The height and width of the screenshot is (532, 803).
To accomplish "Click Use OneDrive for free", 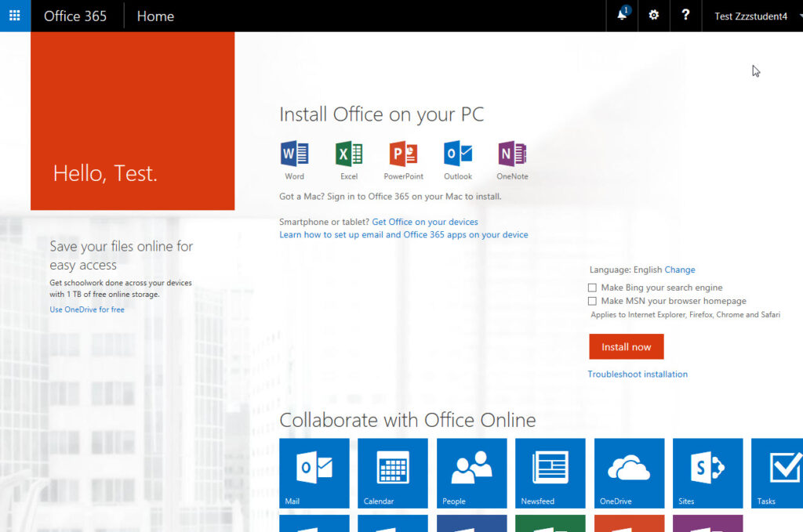I will 89,309.
